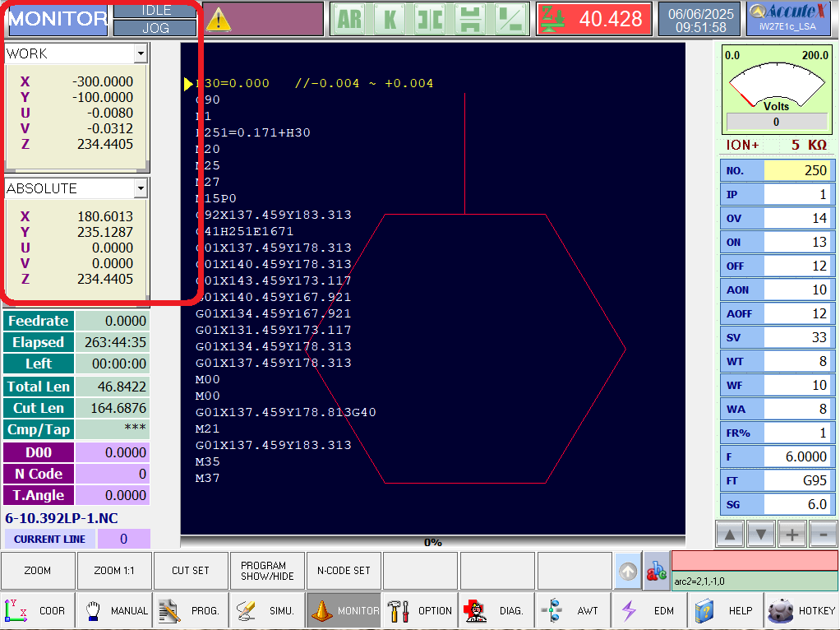Toggle the AR indicator button

tap(350, 19)
